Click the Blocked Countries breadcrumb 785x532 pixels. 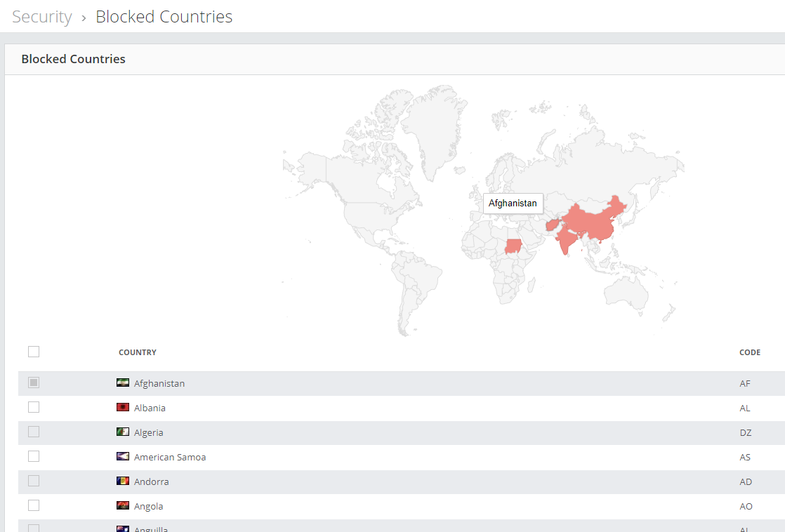pos(164,17)
